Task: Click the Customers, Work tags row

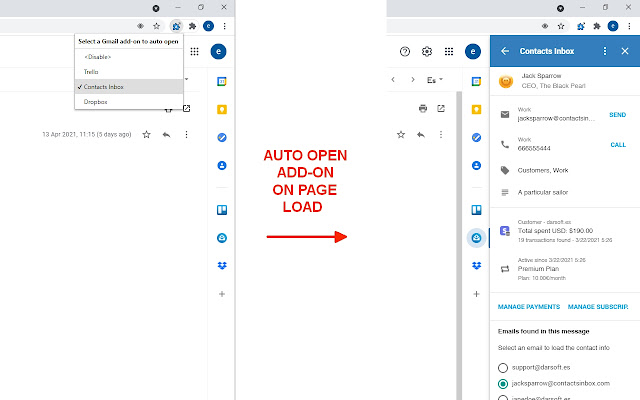Action: 565,170
